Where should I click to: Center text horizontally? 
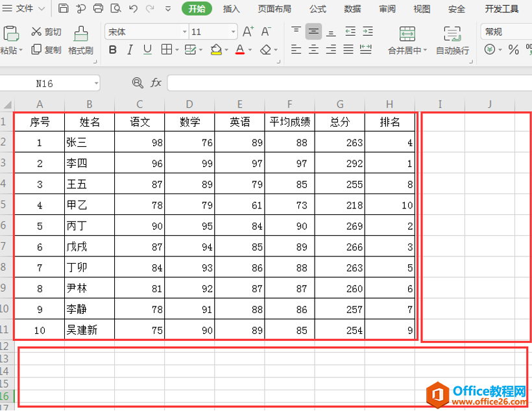(x=313, y=49)
